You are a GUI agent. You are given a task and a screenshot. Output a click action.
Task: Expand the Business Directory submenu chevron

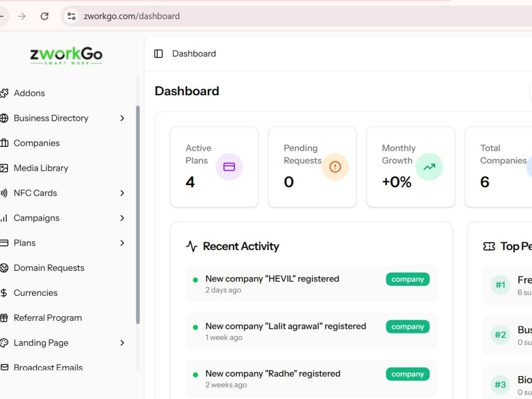point(122,118)
